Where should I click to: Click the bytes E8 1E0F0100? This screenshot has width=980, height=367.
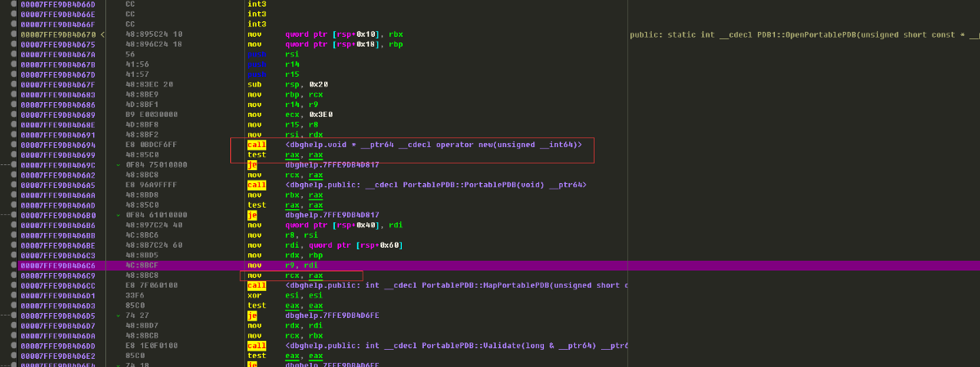[151, 346]
